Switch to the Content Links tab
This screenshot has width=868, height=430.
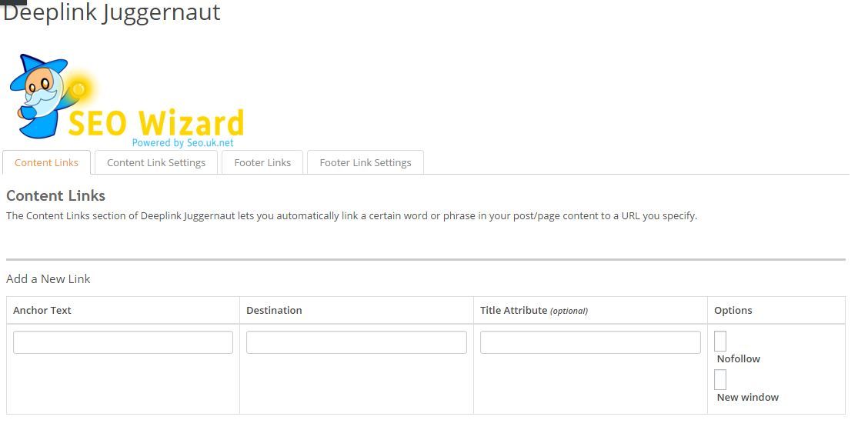coord(46,162)
